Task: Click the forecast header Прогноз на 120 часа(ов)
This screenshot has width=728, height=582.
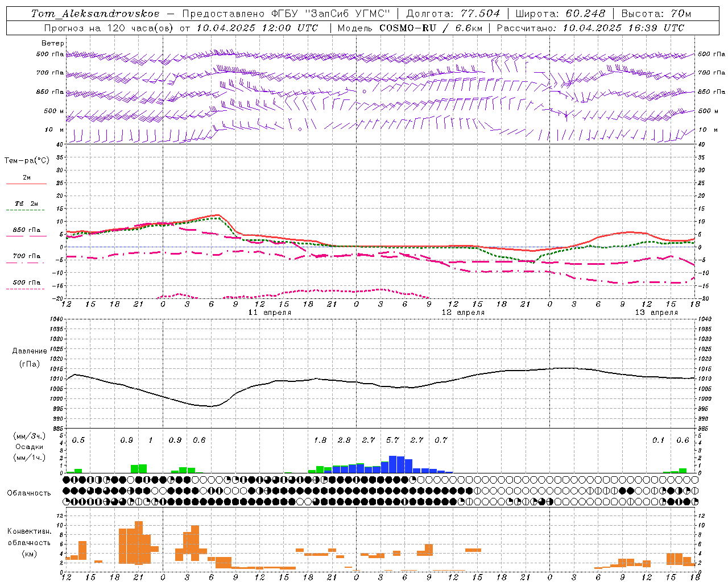Action: [x=110, y=28]
